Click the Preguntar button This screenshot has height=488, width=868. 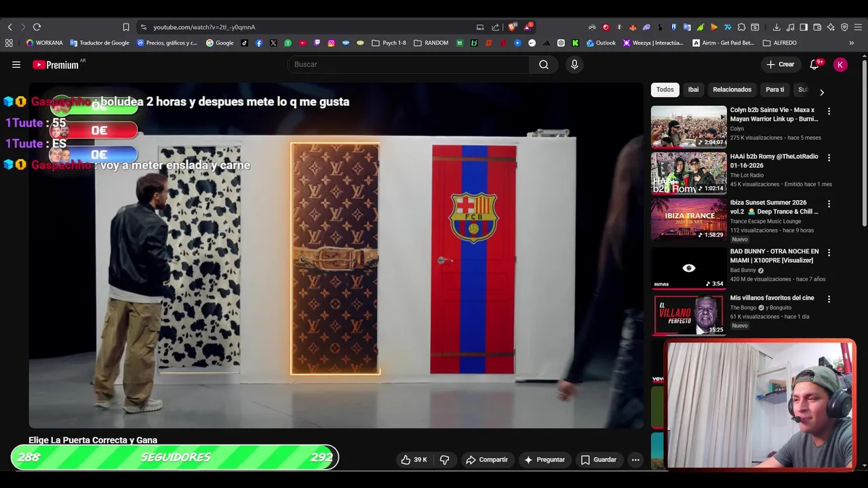544,460
